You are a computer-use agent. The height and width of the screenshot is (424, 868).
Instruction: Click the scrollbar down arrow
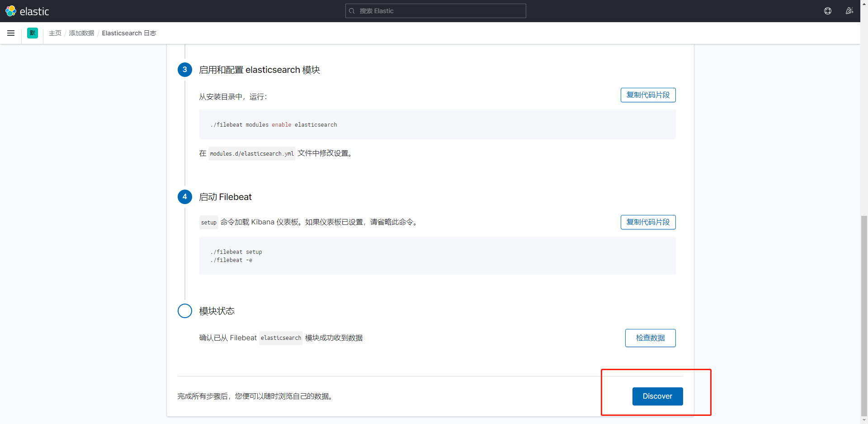(864, 420)
